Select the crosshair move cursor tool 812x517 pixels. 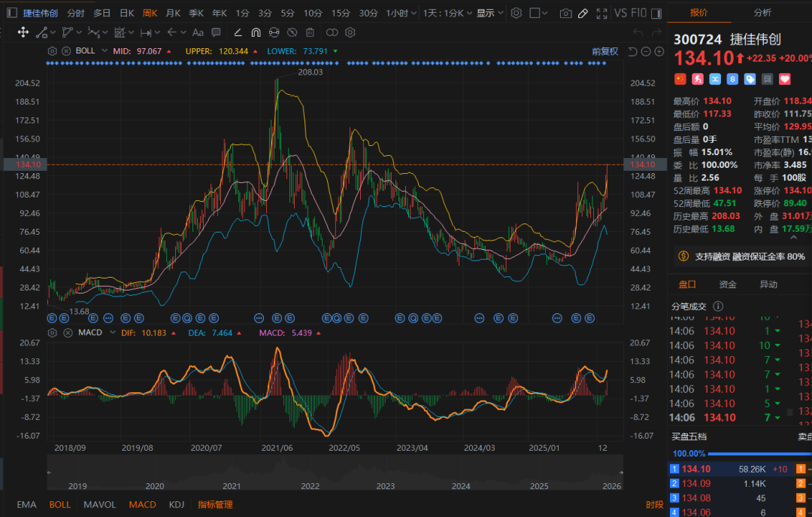[23, 32]
